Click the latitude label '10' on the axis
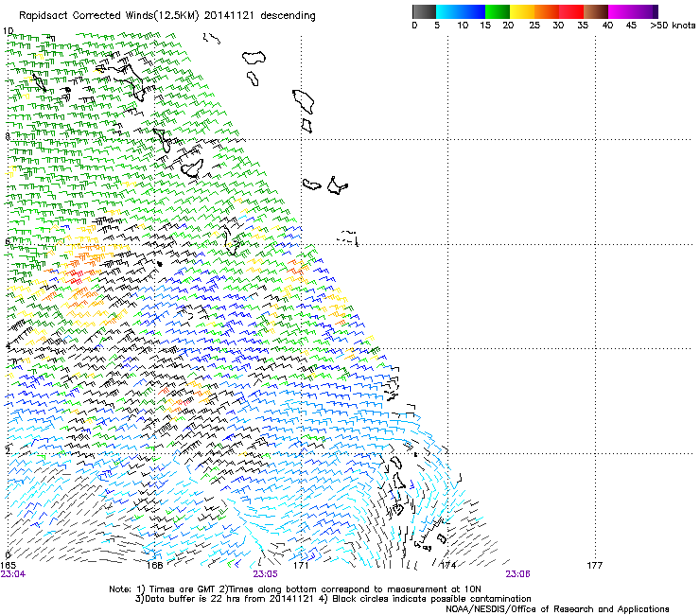 (8, 31)
